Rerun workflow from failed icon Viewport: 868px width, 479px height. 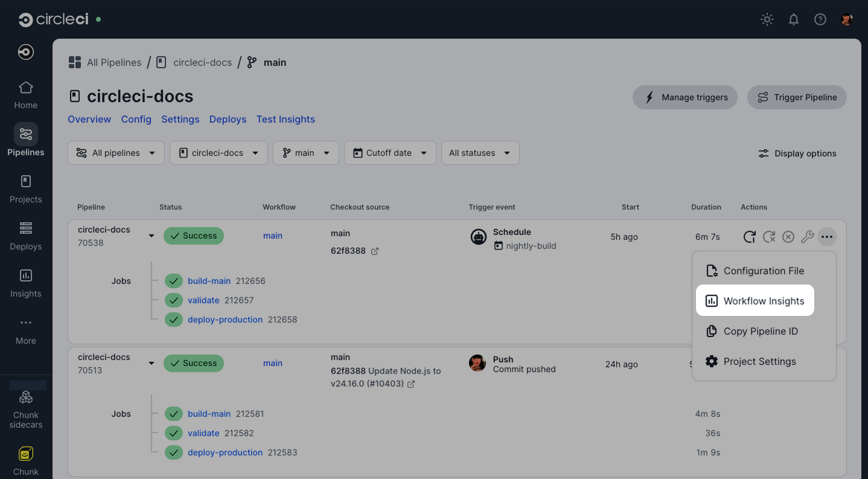click(x=769, y=237)
